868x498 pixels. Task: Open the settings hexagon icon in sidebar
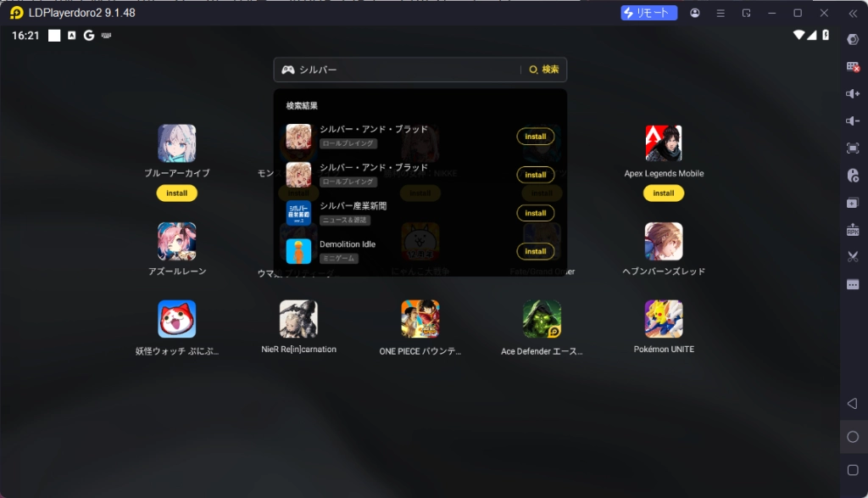point(853,39)
